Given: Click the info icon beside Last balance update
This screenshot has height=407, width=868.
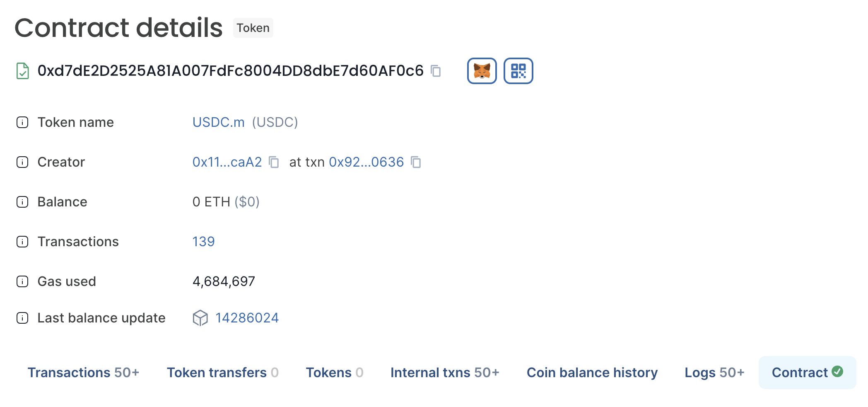Looking at the screenshot, I should [22, 318].
